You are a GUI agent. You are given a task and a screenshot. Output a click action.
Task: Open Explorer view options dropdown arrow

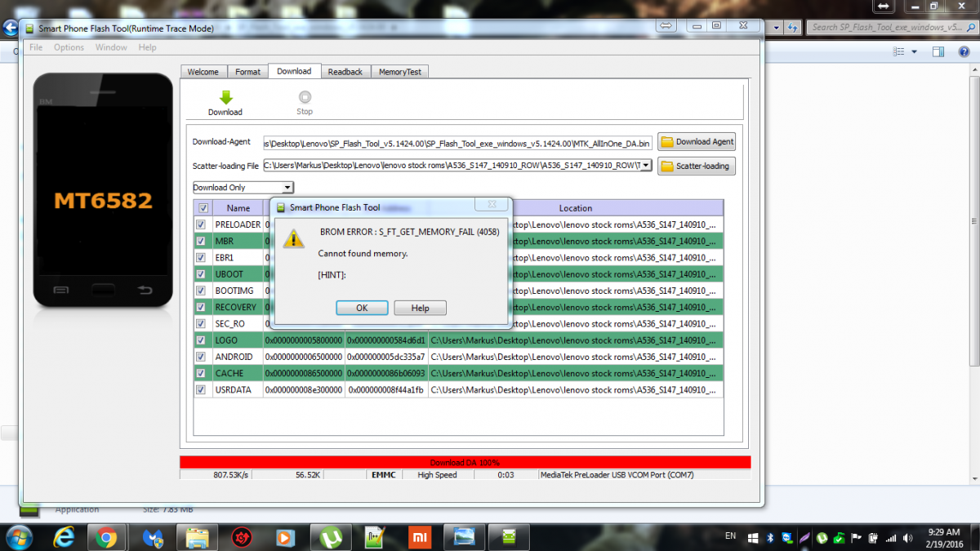point(914,51)
